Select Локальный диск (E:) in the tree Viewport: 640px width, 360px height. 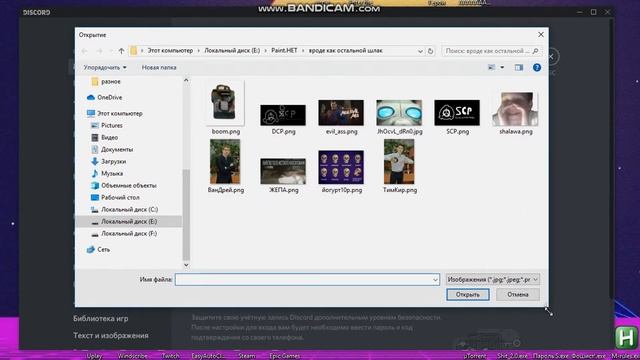click(x=129, y=221)
